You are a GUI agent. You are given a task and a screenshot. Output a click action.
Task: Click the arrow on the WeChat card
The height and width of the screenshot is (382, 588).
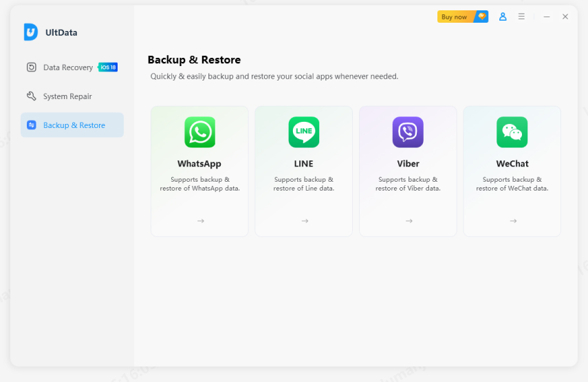(x=513, y=221)
